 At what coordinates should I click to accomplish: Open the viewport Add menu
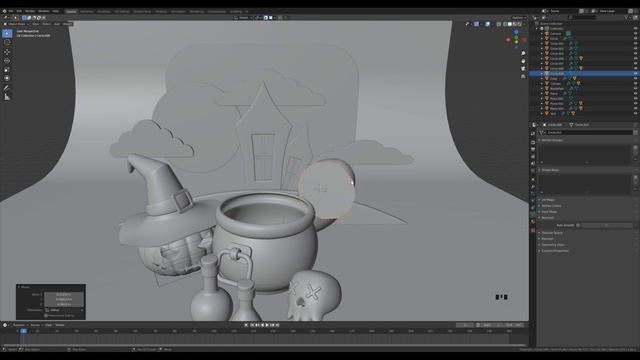click(x=57, y=24)
